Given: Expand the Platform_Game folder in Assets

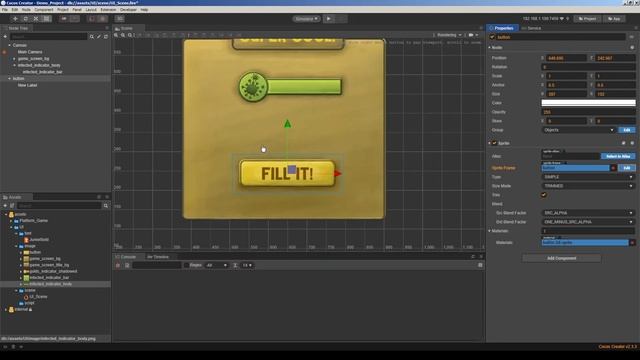Looking at the screenshot, I should point(11,221).
